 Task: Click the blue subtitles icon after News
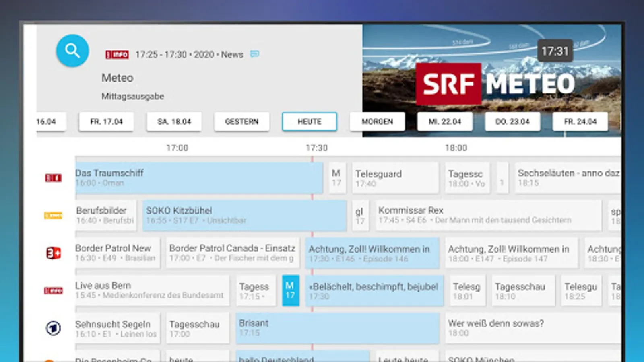[255, 54]
